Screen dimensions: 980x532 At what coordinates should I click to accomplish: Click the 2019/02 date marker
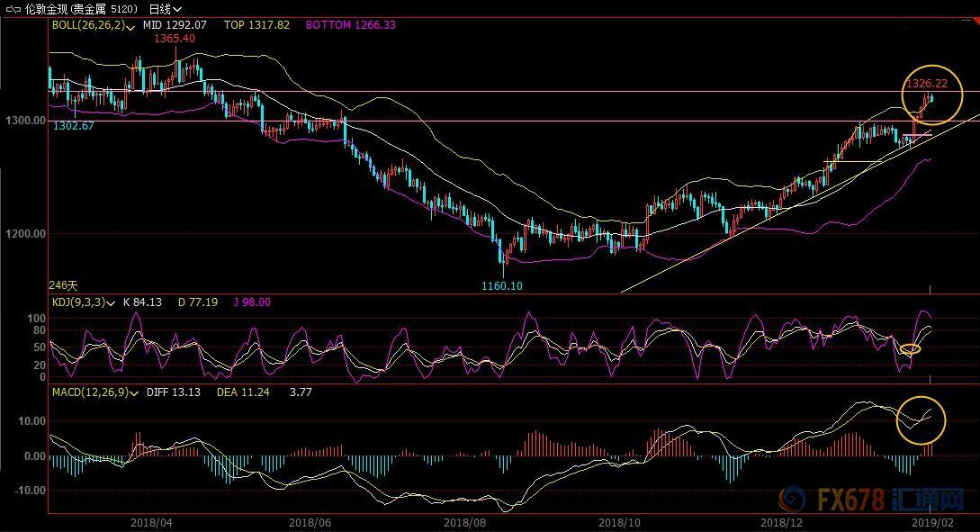tap(932, 523)
